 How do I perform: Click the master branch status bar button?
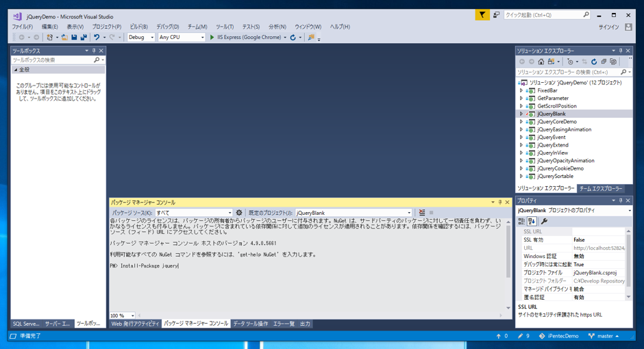[x=604, y=336]
